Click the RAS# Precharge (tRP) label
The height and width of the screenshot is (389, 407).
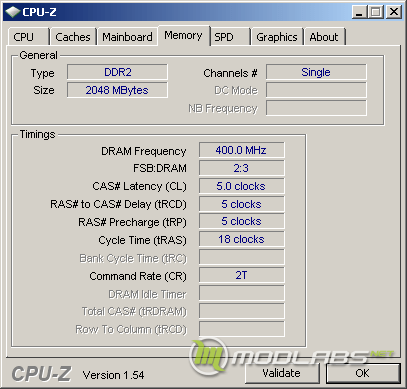tap(132, 222)
